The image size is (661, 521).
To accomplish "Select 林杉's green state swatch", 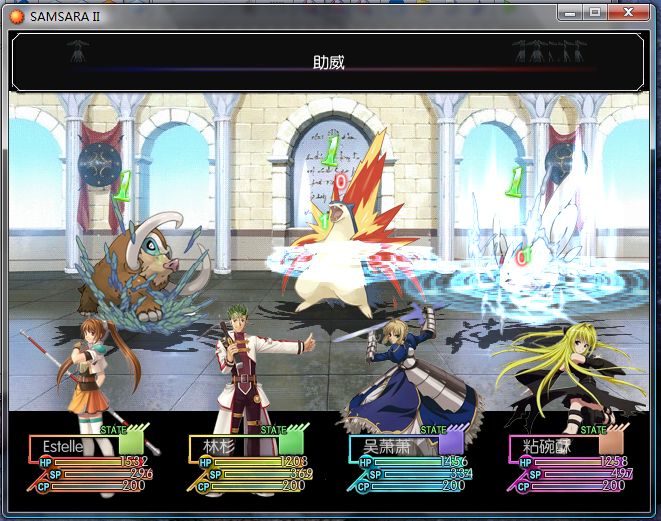I will click(x=291, y=443).
